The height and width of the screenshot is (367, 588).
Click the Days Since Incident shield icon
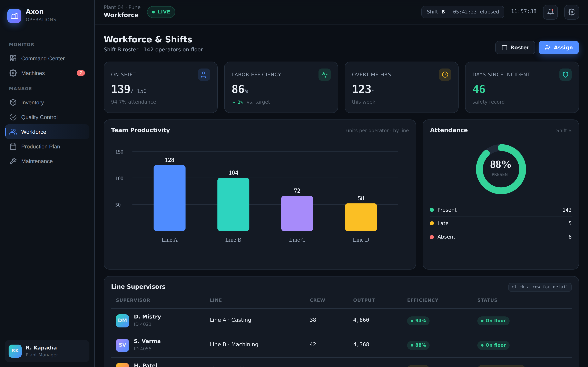pos(565,74)
